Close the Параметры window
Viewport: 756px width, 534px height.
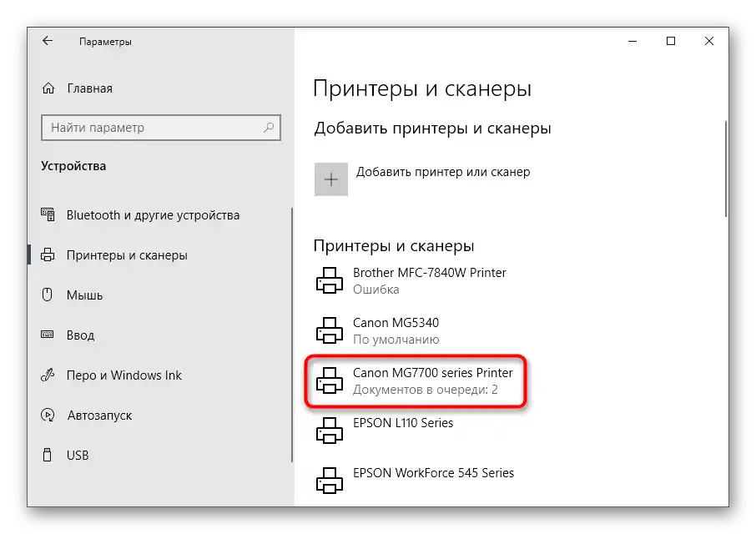pos(709,42)
